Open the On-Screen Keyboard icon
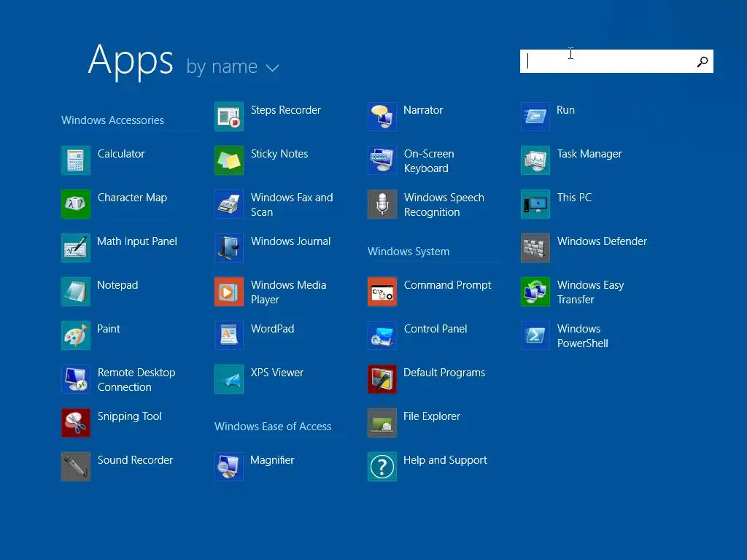Viewport: 747px width, 560px height. (382, 160)
